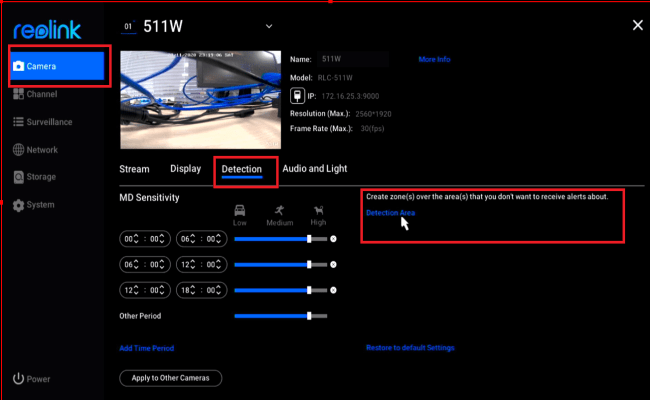
Task: Click the second row start time 06:00 stepper
Action: (145, 264)
